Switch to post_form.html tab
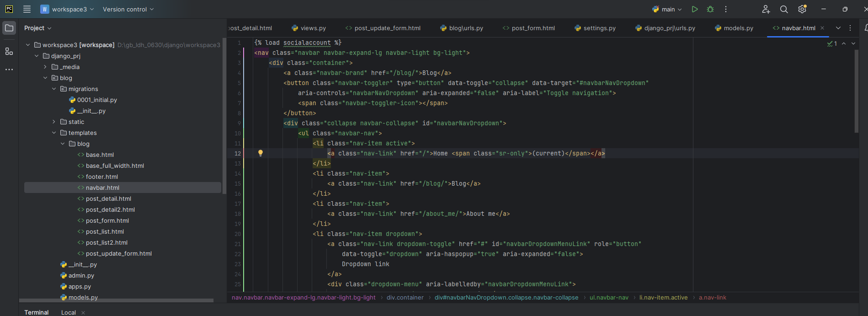This screenshot has height=316, width=868. click(529, 28)
